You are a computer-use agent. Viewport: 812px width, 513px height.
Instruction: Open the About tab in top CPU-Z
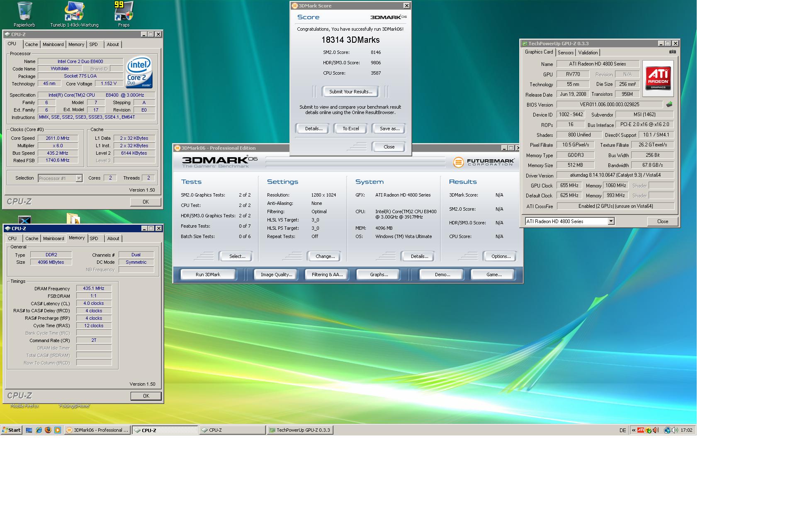[x=113, y=44]
